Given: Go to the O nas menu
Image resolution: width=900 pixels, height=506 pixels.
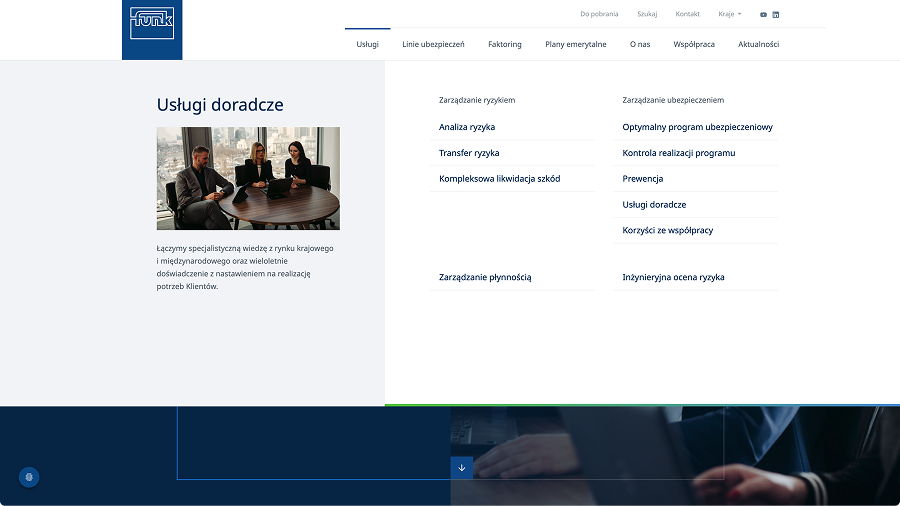Looking at the screenshot, I should coord(639,44).
